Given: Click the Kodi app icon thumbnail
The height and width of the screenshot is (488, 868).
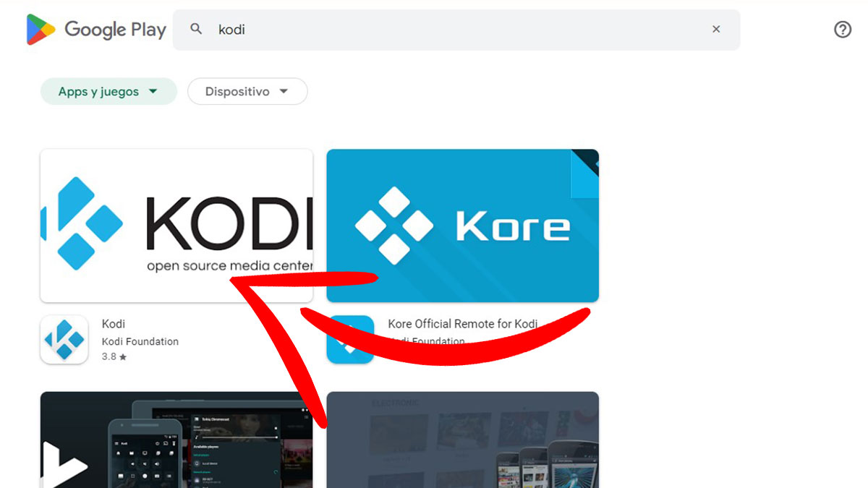Looking at the screenshot, I should tap(64, 338).
